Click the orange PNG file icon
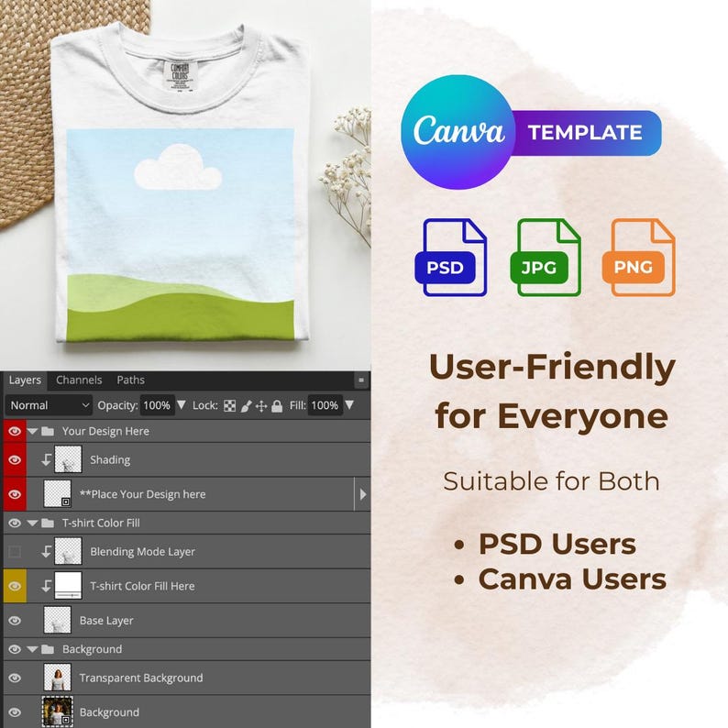The height and width of the screenshot is (728, 728). point(639,258)
